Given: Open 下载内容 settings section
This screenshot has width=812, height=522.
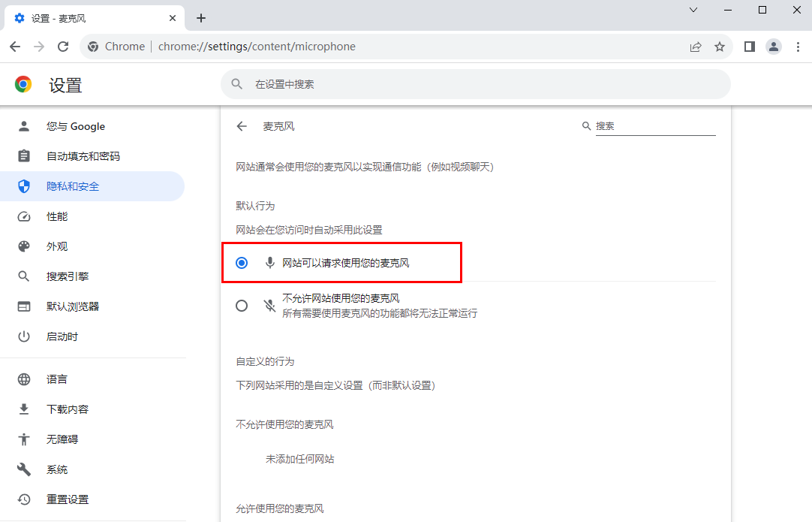Looking at the screenshot, I should 92,409.
